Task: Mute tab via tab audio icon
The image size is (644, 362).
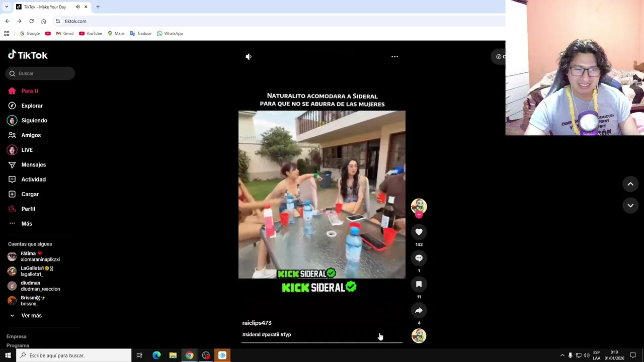Action: point(77,7)
